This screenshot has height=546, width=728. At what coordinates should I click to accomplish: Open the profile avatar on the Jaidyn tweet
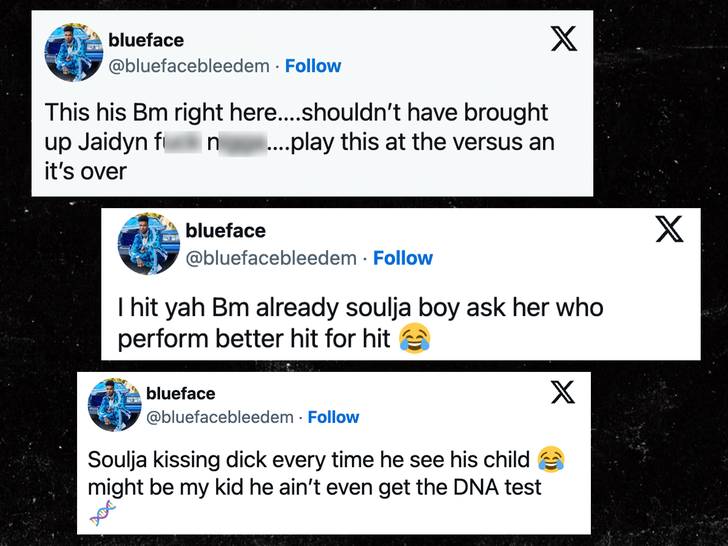point(75,52)
